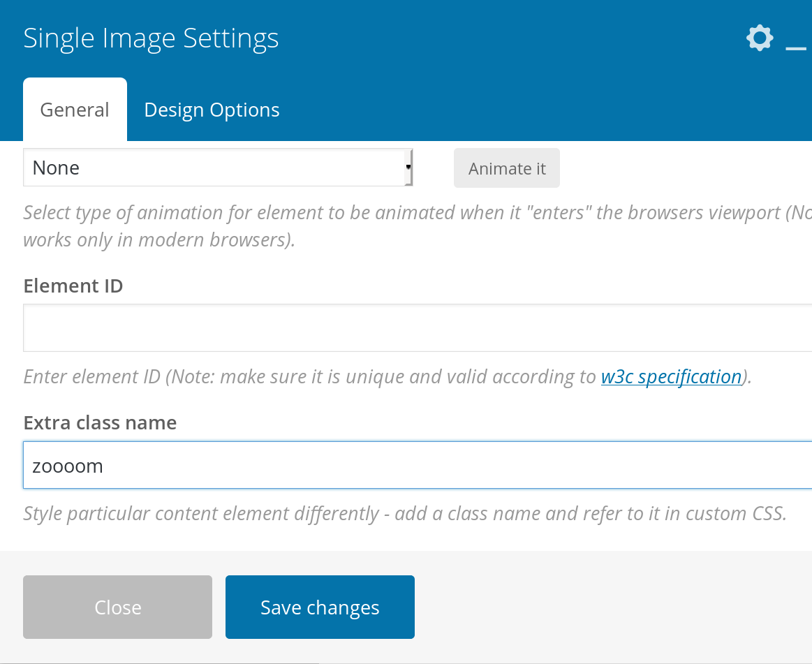Open the settings gear icon in header
The image size is (812, 664).
pos(760,38)
